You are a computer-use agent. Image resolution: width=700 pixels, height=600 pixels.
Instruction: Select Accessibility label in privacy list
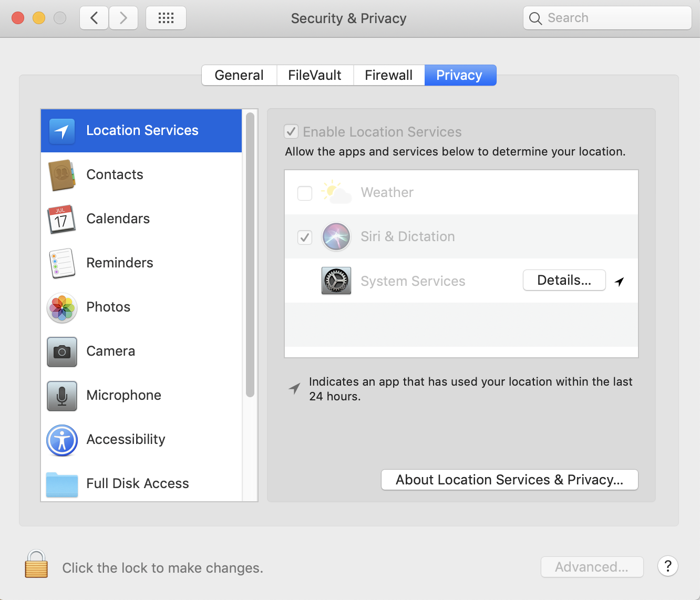coord(126,439)
